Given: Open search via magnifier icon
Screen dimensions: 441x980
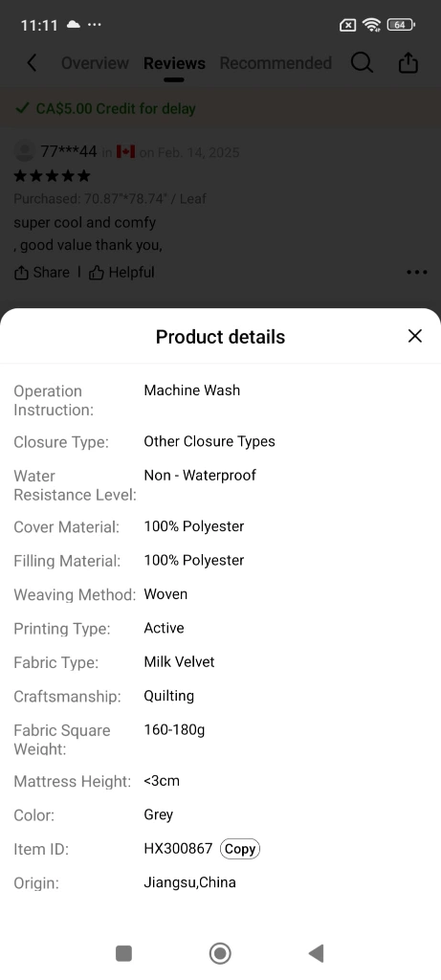Looking at the screenshot, I should (362, 62).
